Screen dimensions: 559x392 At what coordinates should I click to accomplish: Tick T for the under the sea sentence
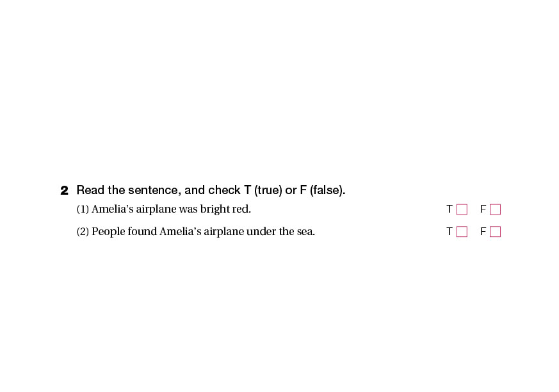pyautogui.click(x=462, y=232)
